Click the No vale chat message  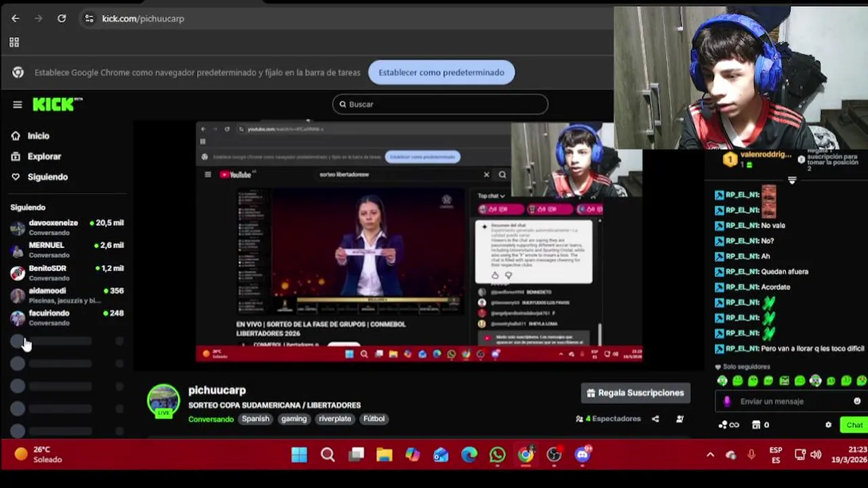coord(773,226)
